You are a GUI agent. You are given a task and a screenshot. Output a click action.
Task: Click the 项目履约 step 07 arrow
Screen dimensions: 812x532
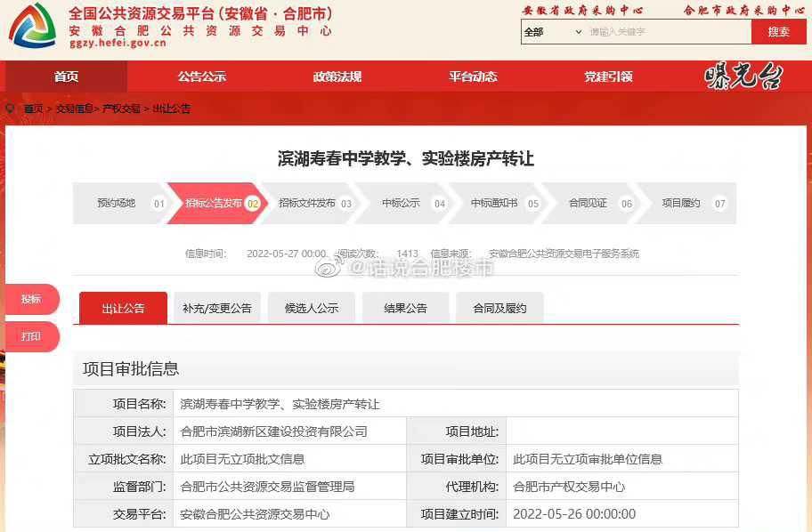tap(689, 203)
